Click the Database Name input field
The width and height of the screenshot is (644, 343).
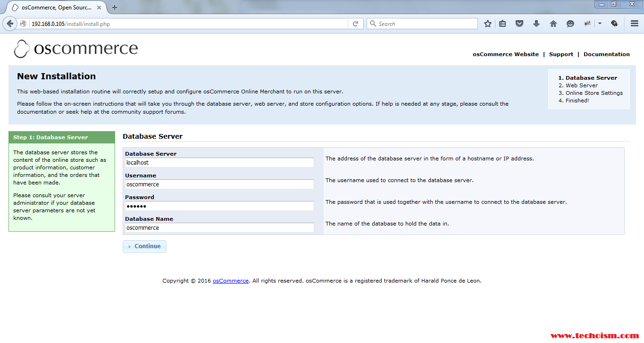(x=219, y=227)
